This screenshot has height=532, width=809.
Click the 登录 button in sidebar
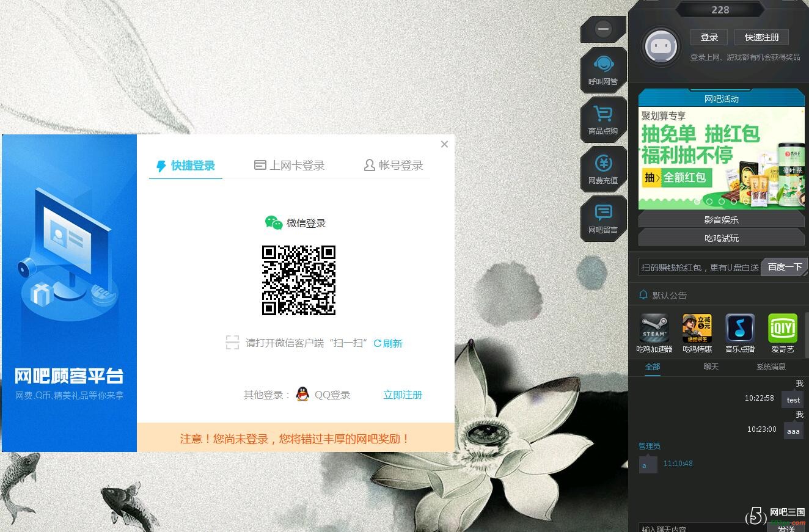[709, 37]
